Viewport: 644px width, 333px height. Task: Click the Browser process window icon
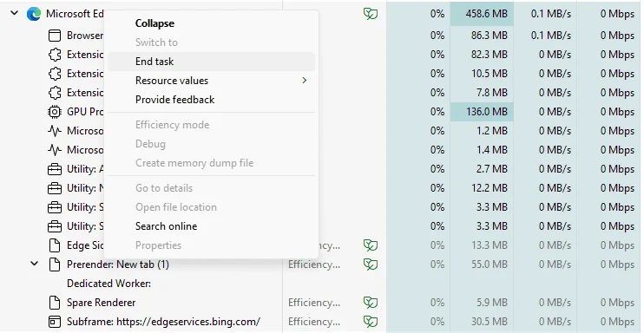point(54,36)
